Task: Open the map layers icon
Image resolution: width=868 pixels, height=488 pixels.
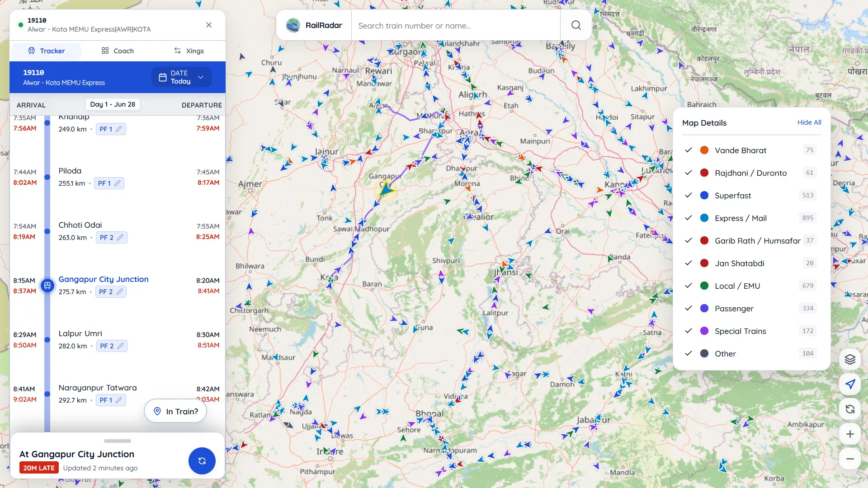Action: 850,359
